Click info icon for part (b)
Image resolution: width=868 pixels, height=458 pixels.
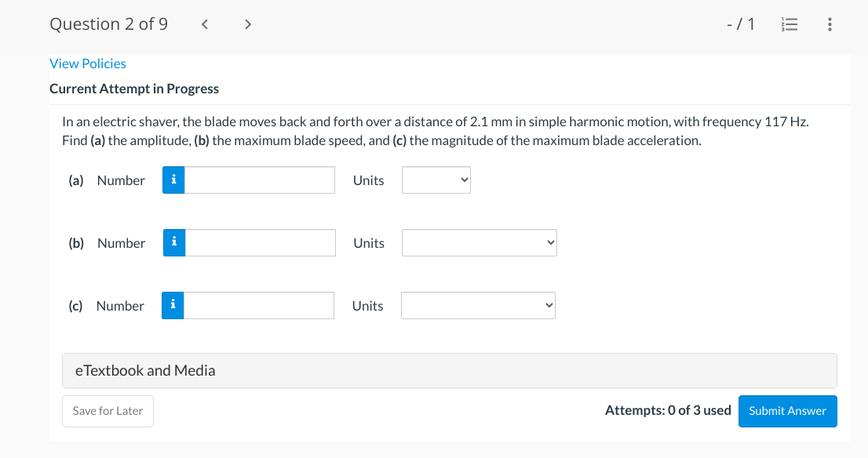pos(174,243)
